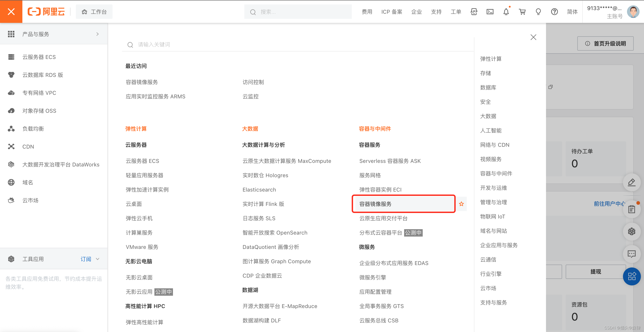Click the RDS database icon in sidebar

point(11,75)
